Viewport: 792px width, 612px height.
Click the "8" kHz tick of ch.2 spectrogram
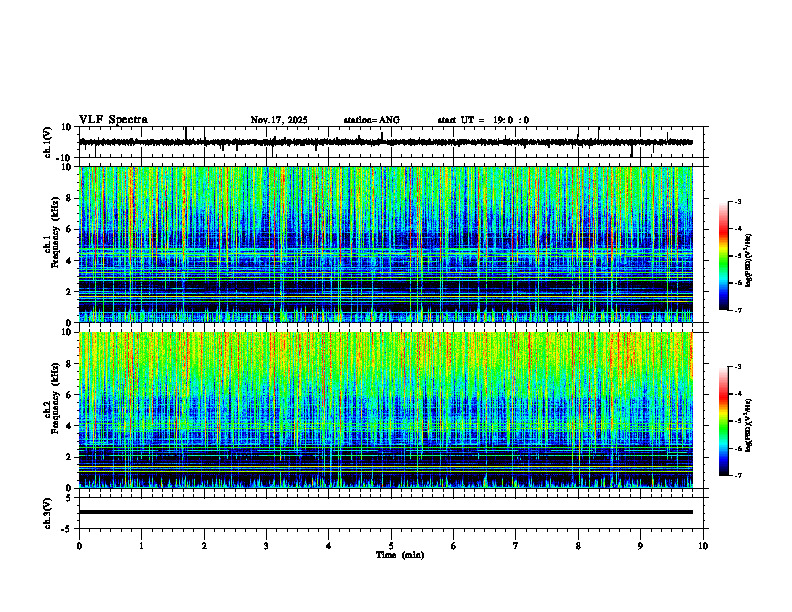pos(69,363)
